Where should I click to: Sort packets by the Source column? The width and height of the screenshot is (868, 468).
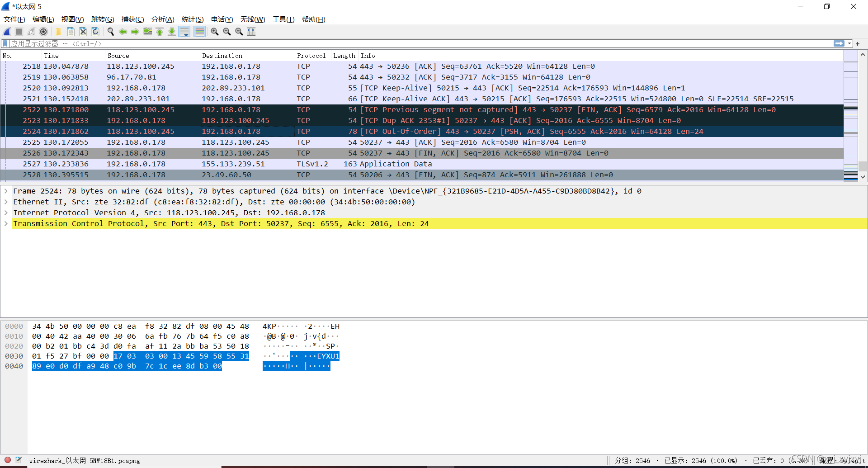(x=152, y=56)
